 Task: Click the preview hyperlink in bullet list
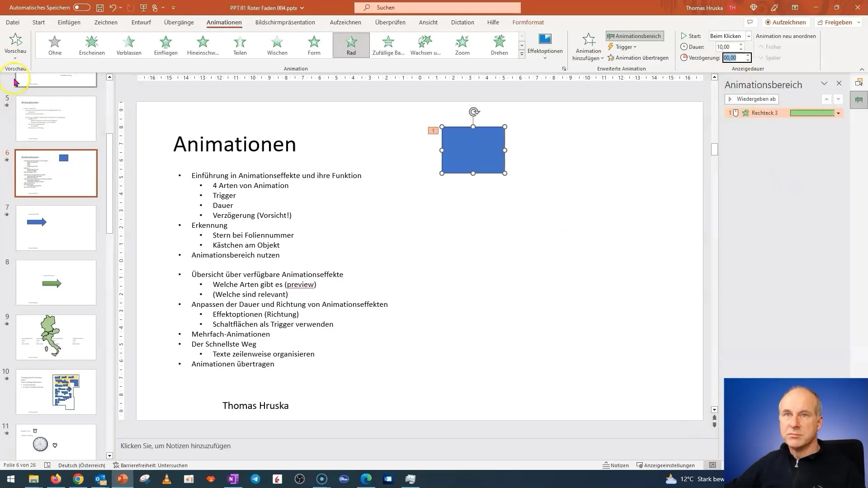[300, 284]
